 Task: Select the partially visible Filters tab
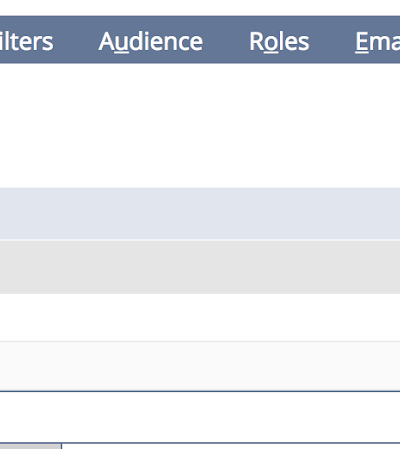[x=27, y=42]
